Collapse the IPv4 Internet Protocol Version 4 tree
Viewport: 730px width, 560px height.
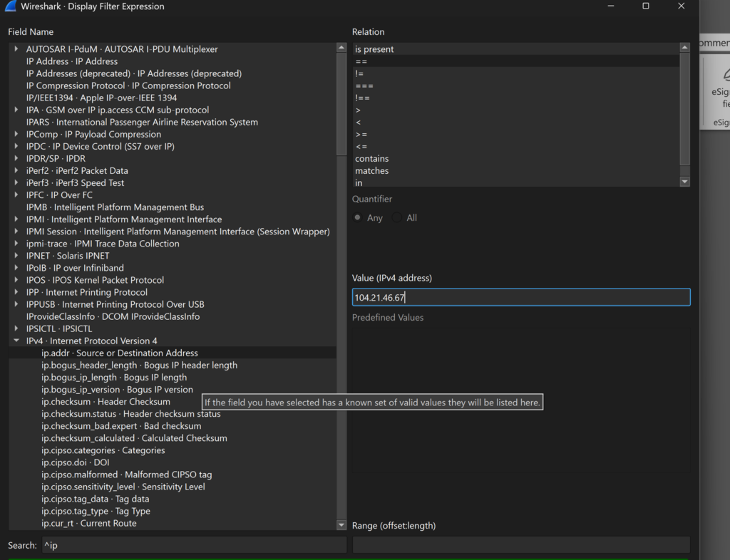16,341
